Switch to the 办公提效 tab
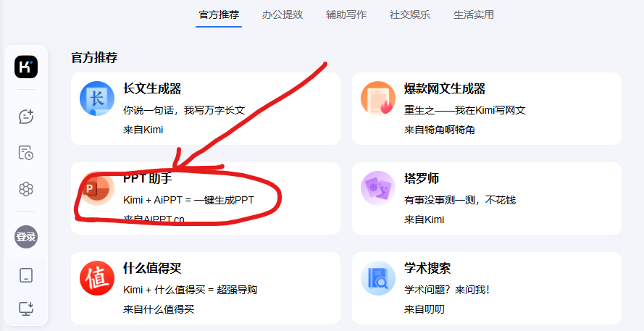The image size is (644, 331). tap(283, 14)
